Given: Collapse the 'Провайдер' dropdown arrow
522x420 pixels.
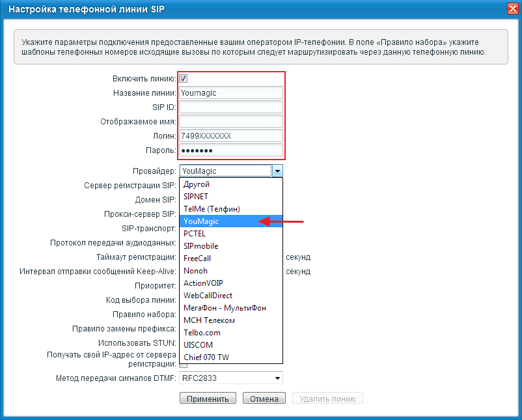Looking at the screenshot, I should point(277,171).
